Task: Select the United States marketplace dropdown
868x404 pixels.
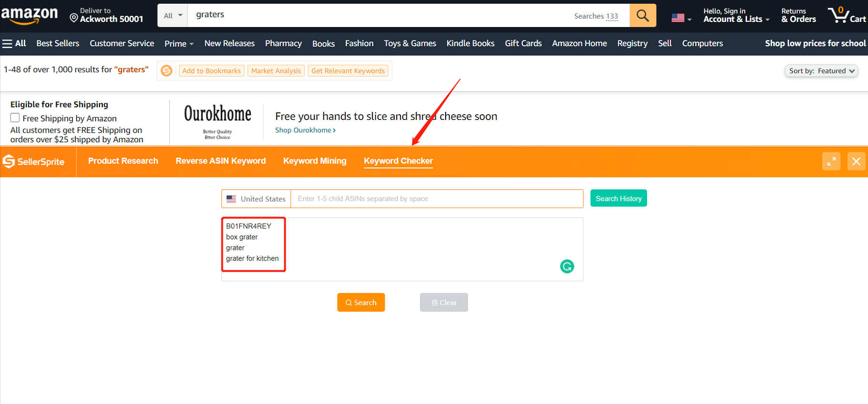Action: click(256, 199)
